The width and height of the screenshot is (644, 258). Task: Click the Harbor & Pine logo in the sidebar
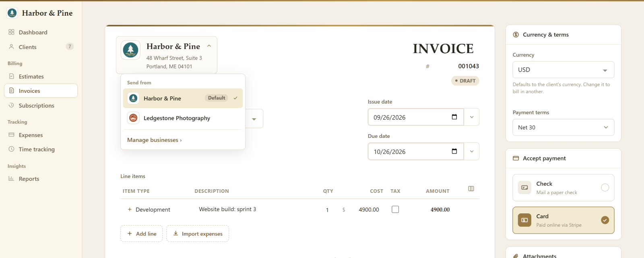pyautogui.click(x=12, y=13)
